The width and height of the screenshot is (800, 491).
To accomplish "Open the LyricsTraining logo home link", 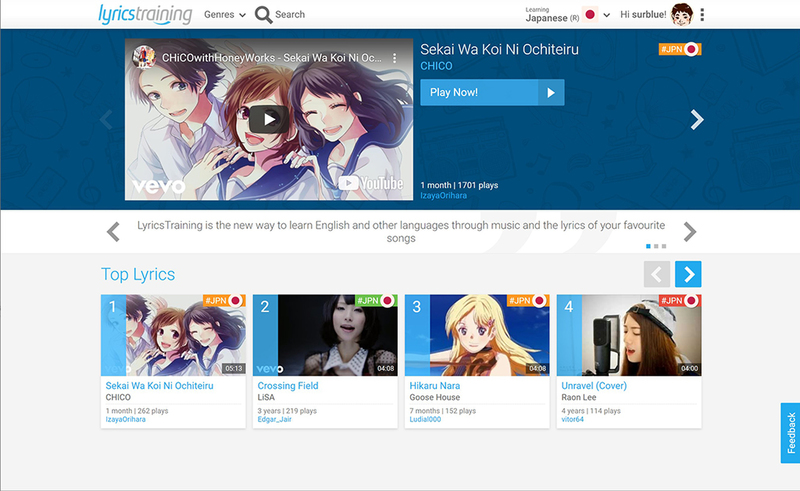I will (145, 14).
